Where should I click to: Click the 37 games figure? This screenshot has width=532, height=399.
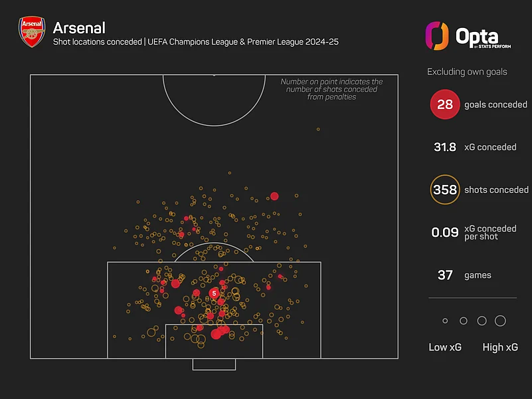tap(445, 275)
